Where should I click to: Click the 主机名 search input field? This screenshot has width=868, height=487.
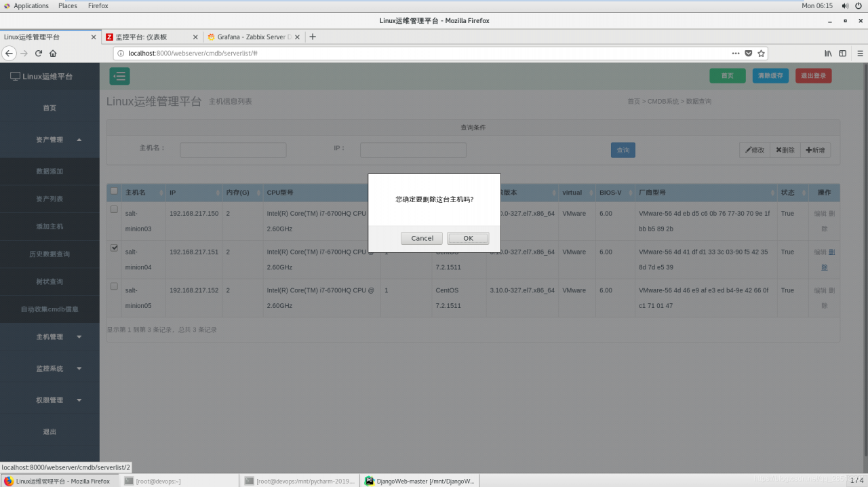coord(233,150)
